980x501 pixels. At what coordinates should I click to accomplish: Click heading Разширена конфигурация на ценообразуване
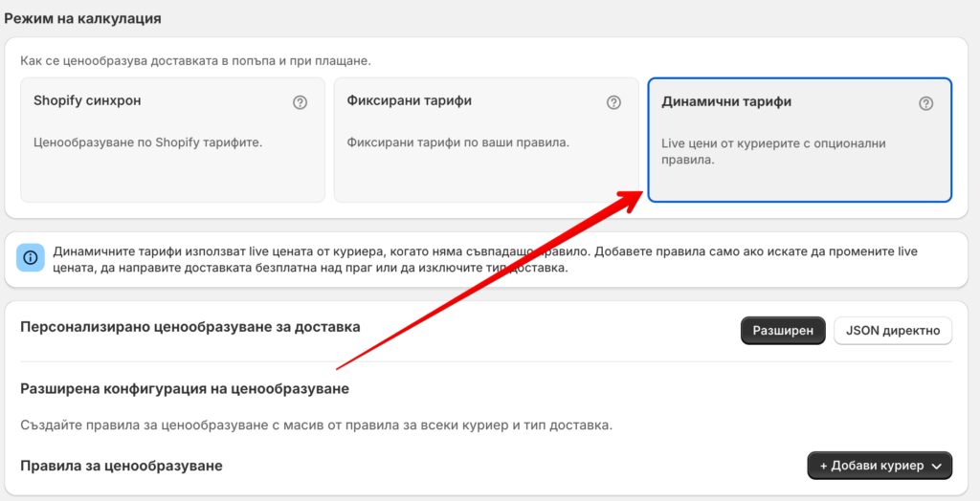(185, 389)
